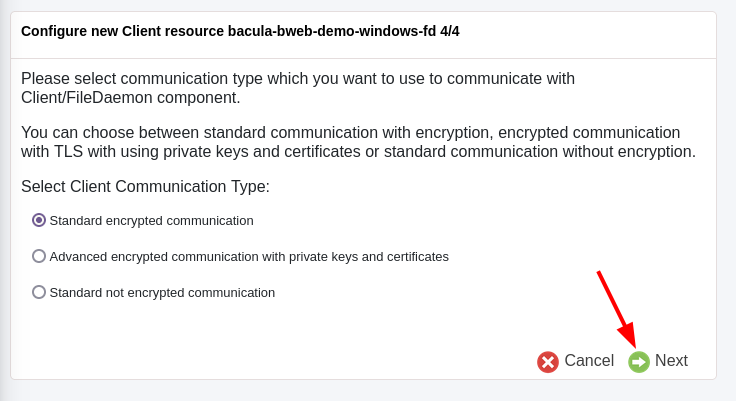Proceed by clicking the Next label

pos(671,361)
